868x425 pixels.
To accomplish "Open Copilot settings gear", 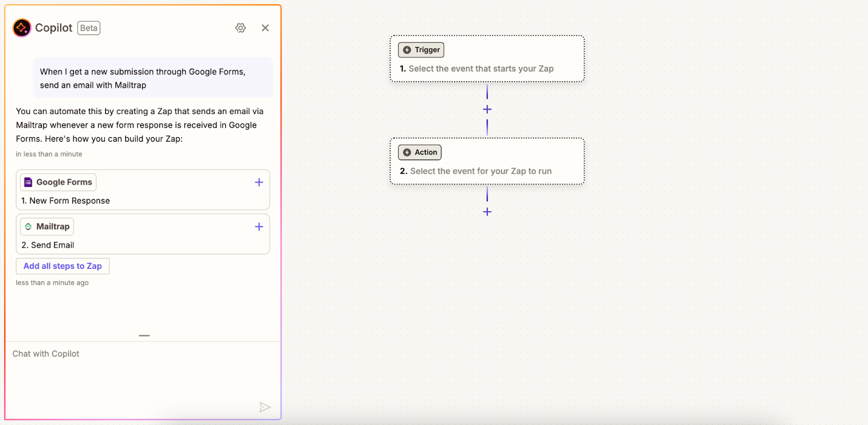I will tap(240, 28).
